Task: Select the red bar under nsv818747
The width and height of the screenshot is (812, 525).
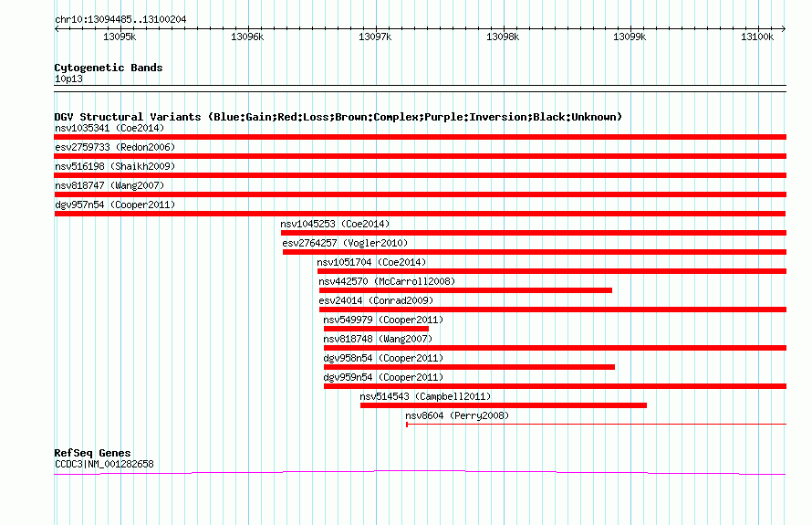Action: (x=420, y=194)
